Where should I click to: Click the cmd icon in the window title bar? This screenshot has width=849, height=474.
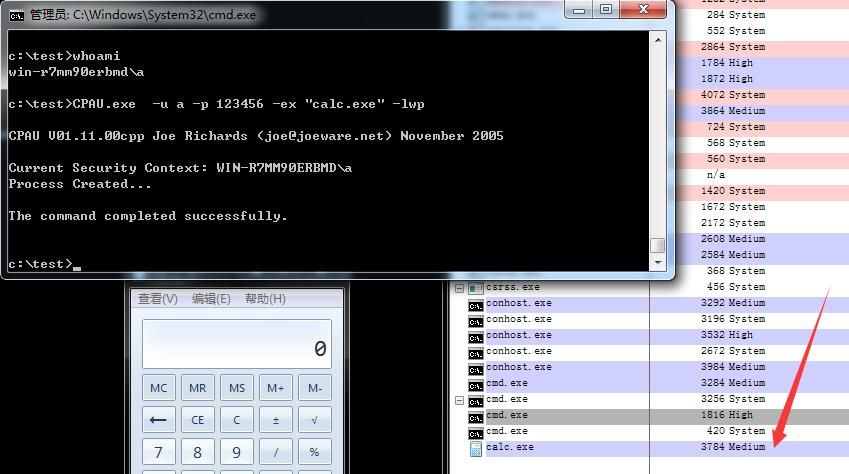pyautogui.click(x=17, y=15)
